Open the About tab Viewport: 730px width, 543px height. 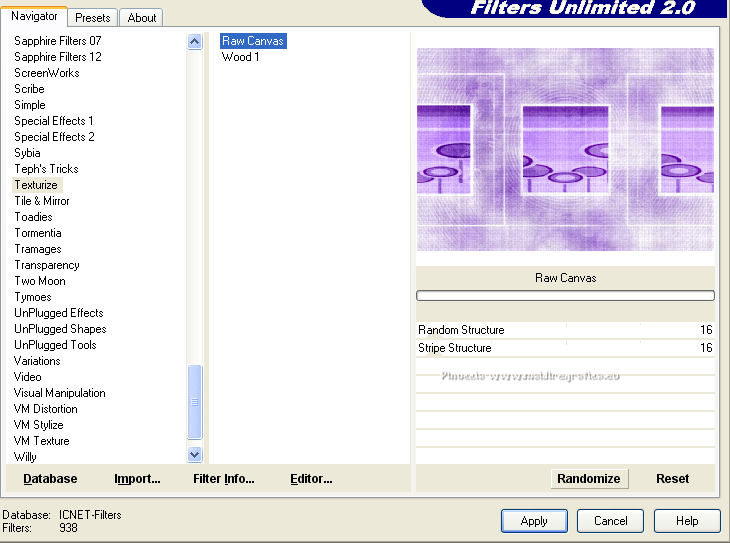point(142,18)
